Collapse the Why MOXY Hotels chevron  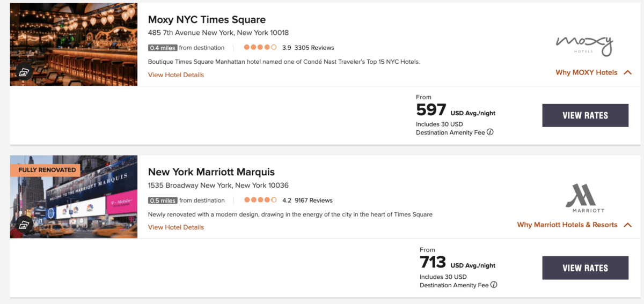(627, 72)
